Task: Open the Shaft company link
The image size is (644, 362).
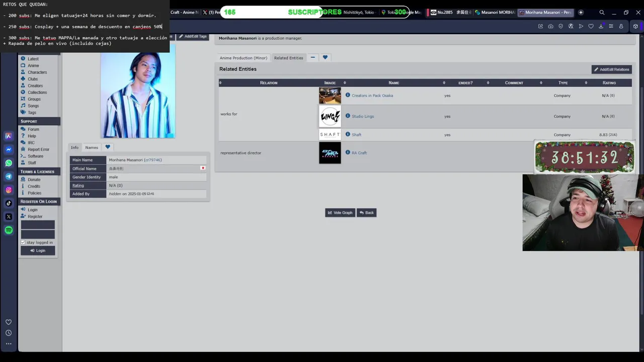Action: click(356, 135)
